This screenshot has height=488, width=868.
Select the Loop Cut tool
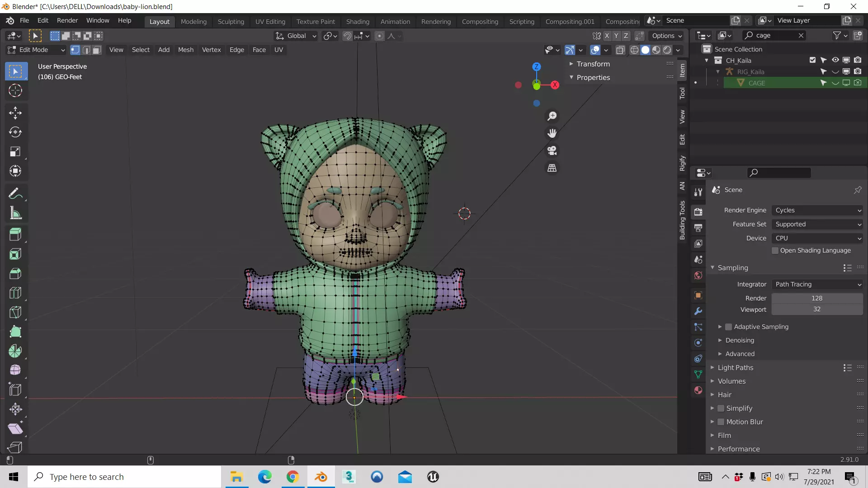(x=15, y=293)
